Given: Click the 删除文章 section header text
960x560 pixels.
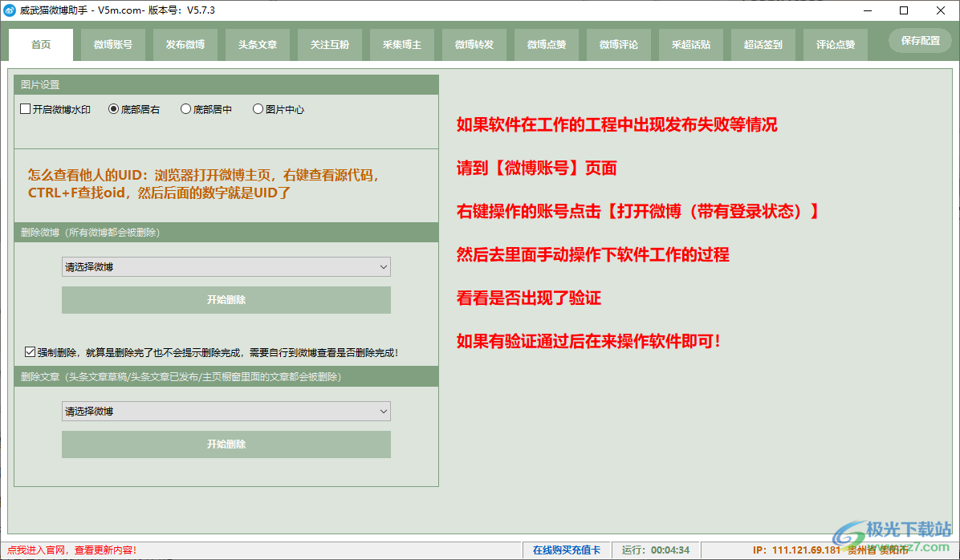Looking at the screenshot, I should click(x=181, y=377).
